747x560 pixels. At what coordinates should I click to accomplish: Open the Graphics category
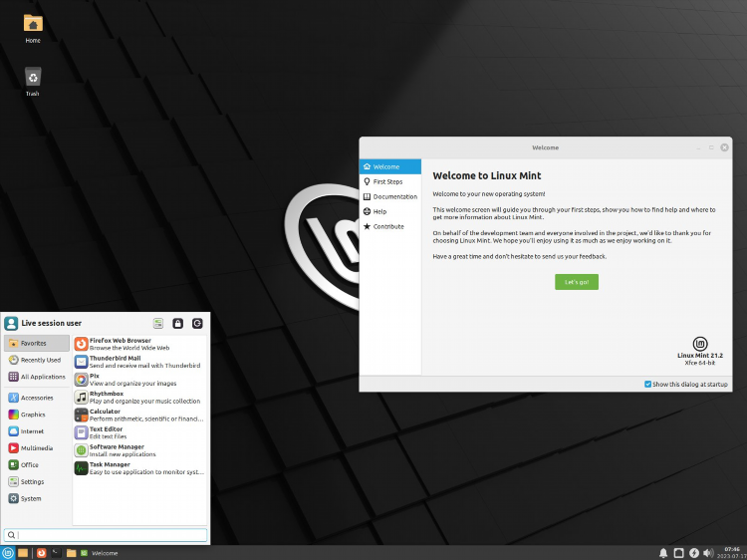pos(37,415)
